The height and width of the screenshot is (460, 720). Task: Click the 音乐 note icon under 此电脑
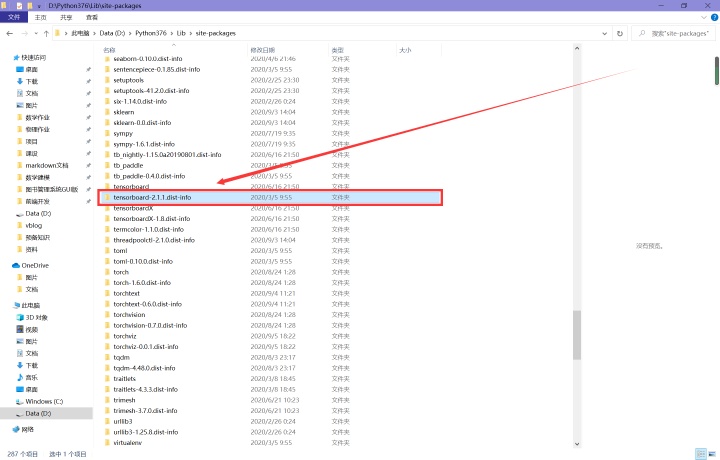(20, 377)
